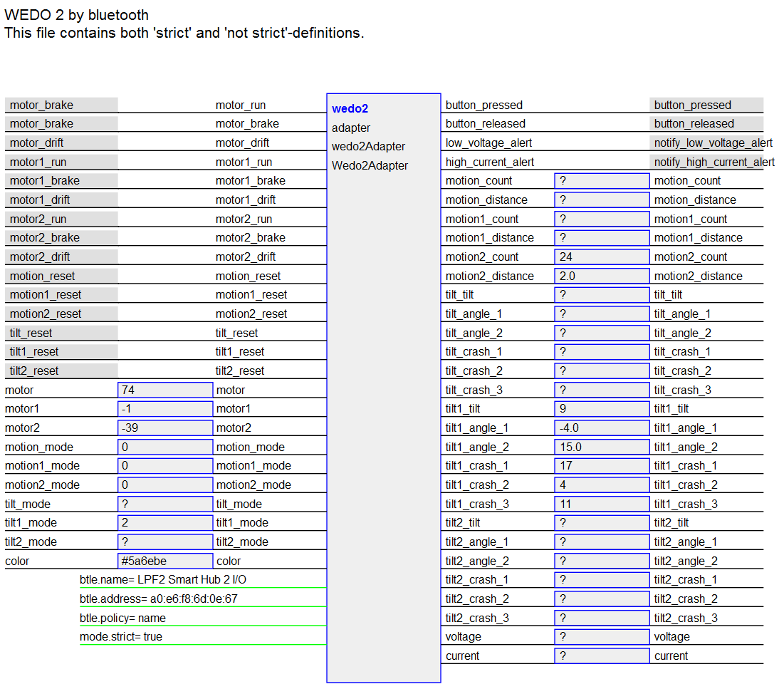Click the wedo2Adapter text in adapter block

click(368, 147)
